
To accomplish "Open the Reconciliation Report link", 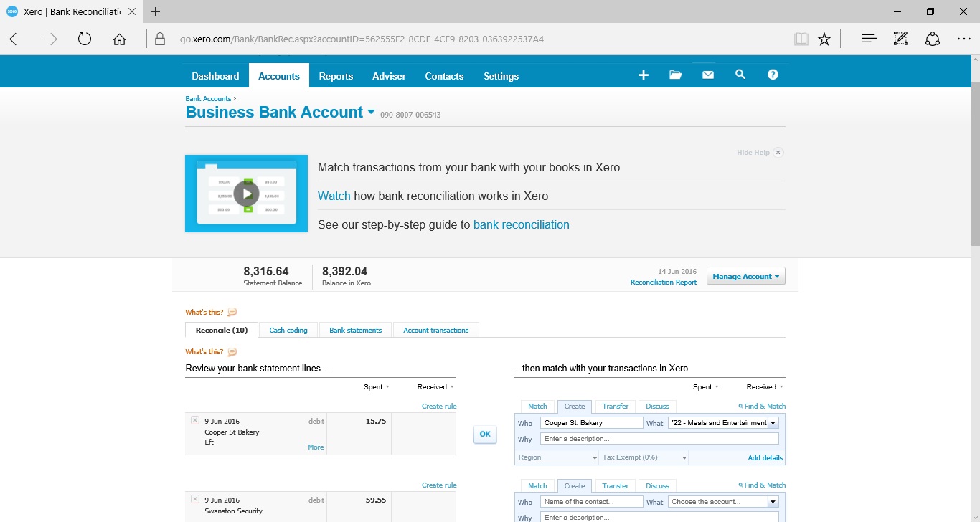I will pos(664,283).
